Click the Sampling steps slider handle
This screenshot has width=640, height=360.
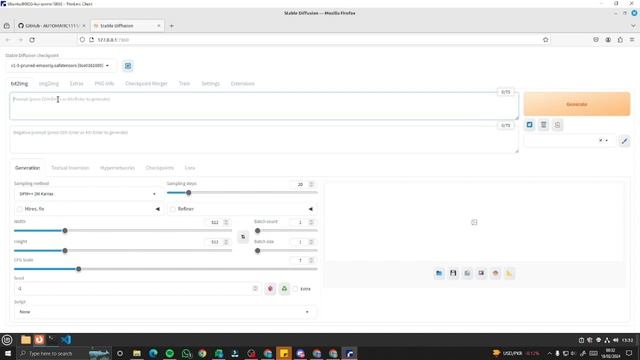pyautogui.click(x=189, y=193)
